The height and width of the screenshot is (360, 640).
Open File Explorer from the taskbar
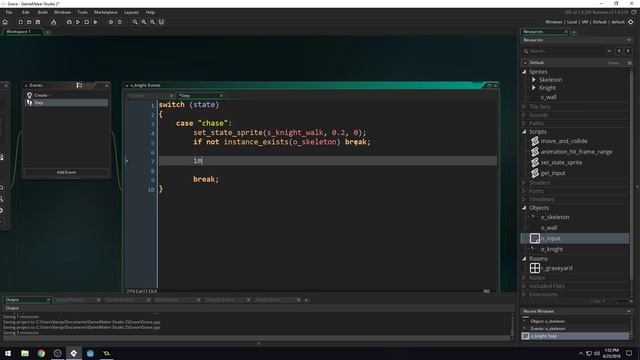(x=25, y=353)
